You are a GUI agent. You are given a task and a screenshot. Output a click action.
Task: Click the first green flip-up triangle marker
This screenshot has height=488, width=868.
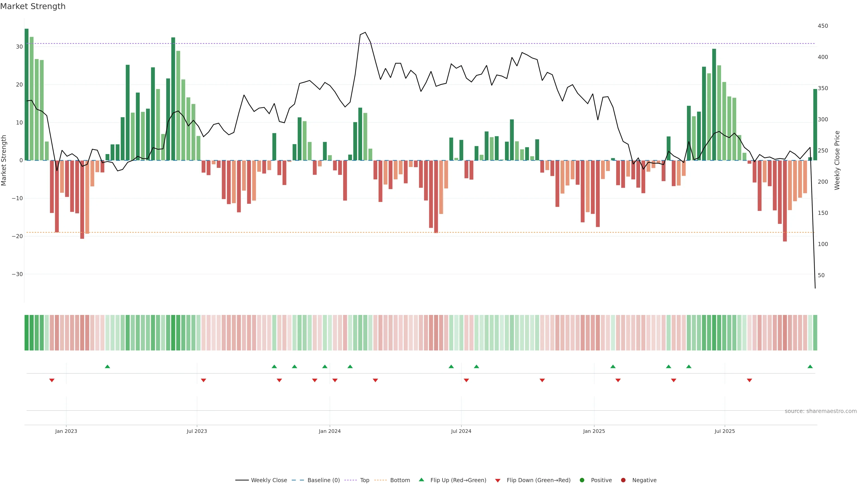tap(108, 366)
